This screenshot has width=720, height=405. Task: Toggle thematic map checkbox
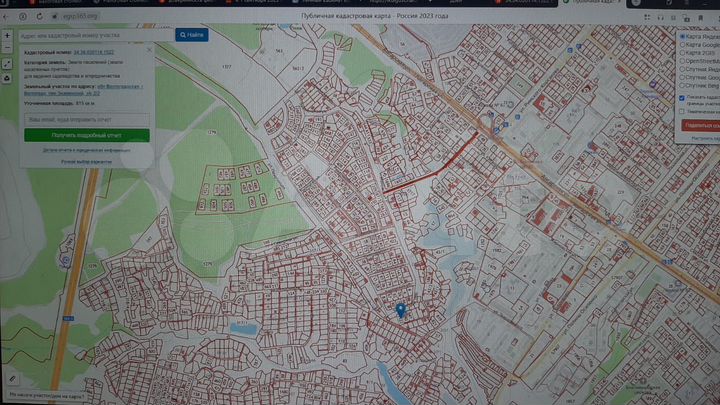point(682,111)
